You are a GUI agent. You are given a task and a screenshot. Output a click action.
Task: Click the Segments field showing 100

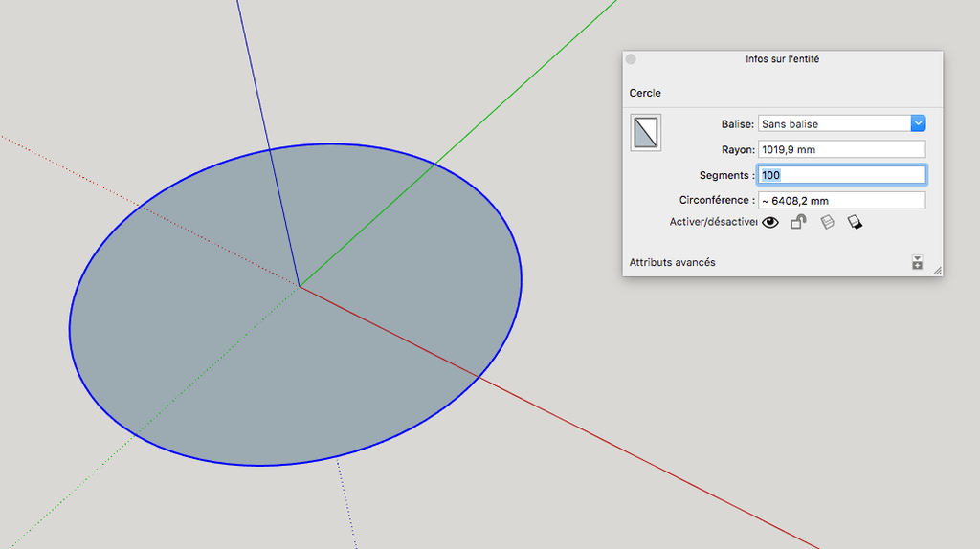[x=841, y=175]
